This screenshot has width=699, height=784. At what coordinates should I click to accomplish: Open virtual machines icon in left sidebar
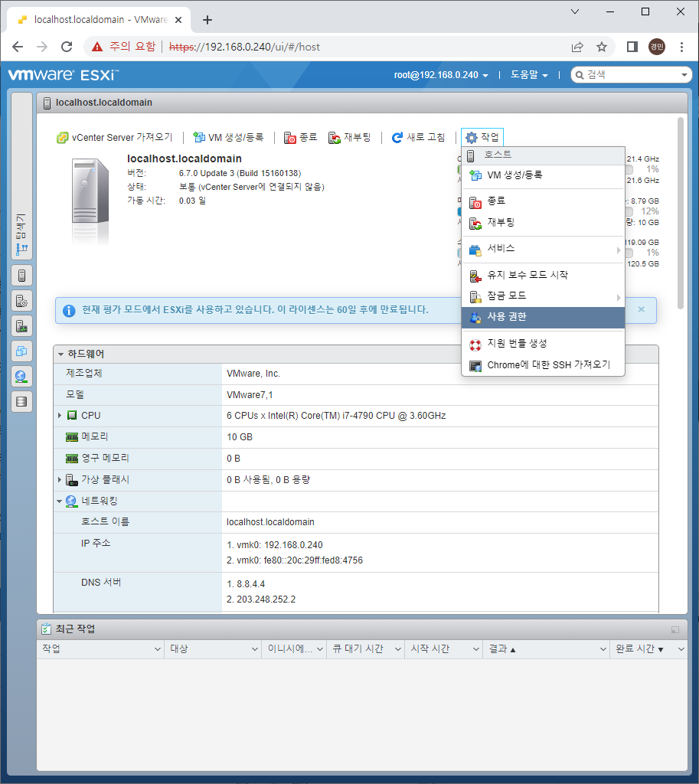[21, 351]
